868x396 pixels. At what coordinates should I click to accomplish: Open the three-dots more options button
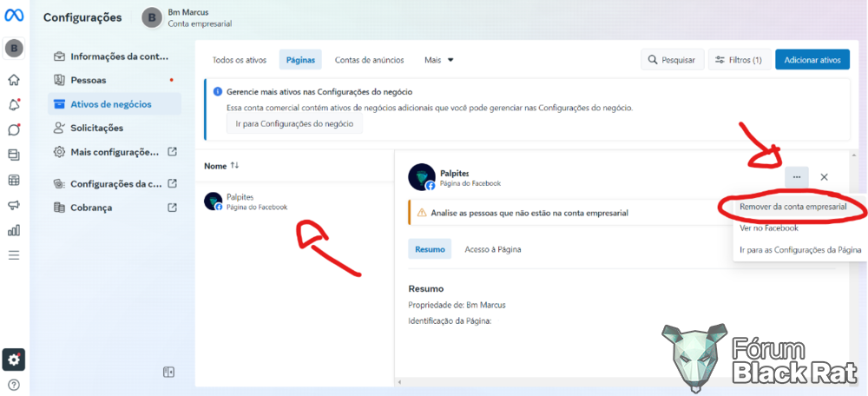797,177
